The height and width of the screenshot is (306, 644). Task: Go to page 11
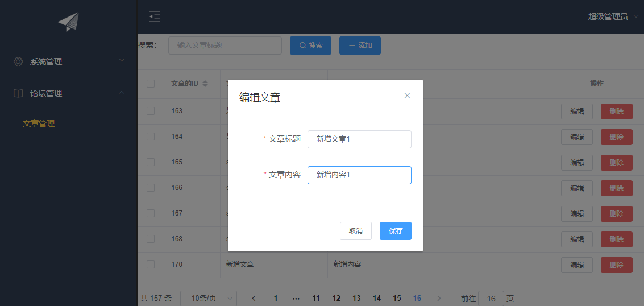[316, 299]
